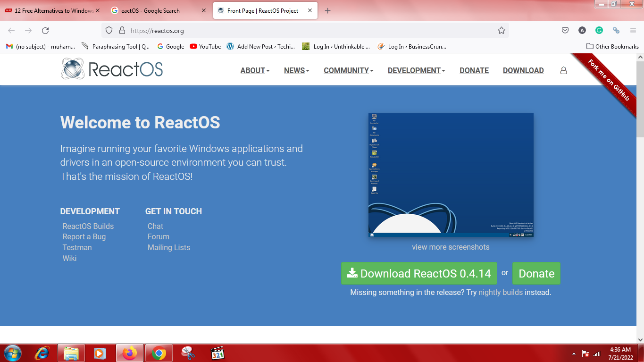Click the browser Back arrow
This screenshot has height=362, width=644.
tap(11, 30)
